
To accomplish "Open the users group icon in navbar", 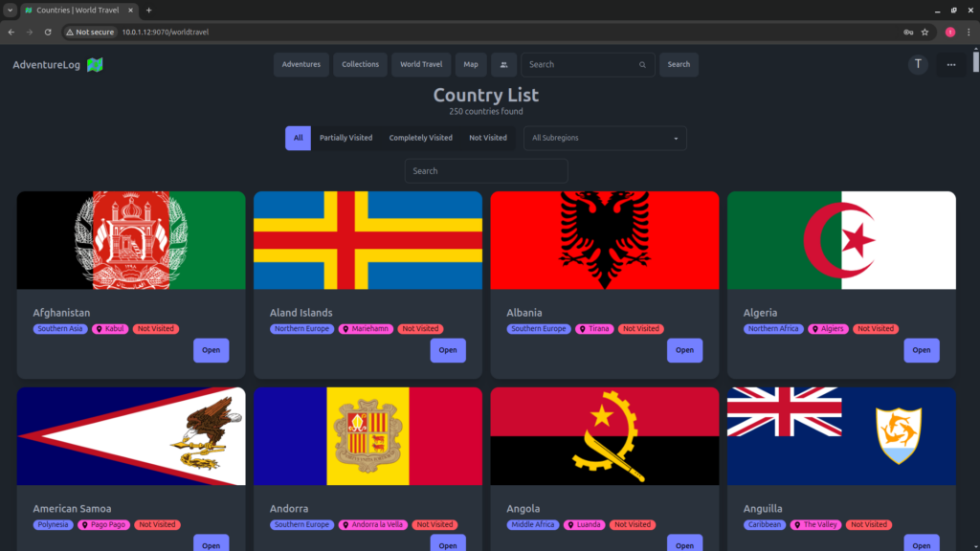I will pyautogui.click(x=503, y=64).
